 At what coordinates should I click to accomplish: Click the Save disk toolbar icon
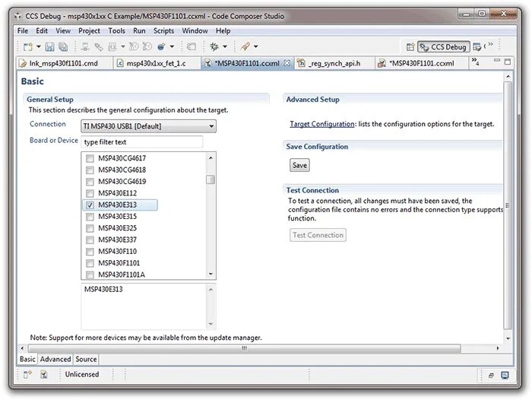click(50, 46)
